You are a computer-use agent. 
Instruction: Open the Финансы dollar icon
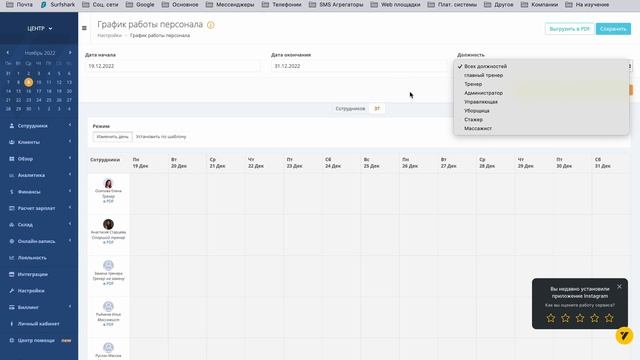[11, 192]
